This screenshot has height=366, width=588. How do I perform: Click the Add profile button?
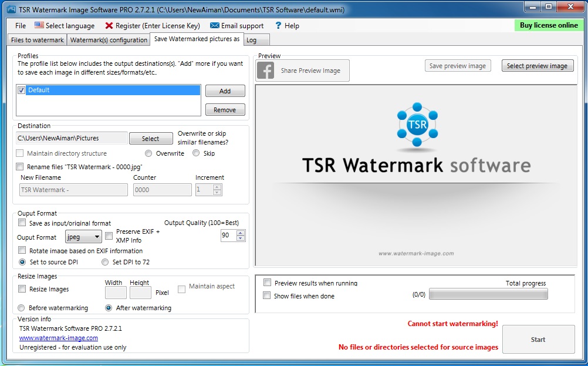tap(225, 91)
